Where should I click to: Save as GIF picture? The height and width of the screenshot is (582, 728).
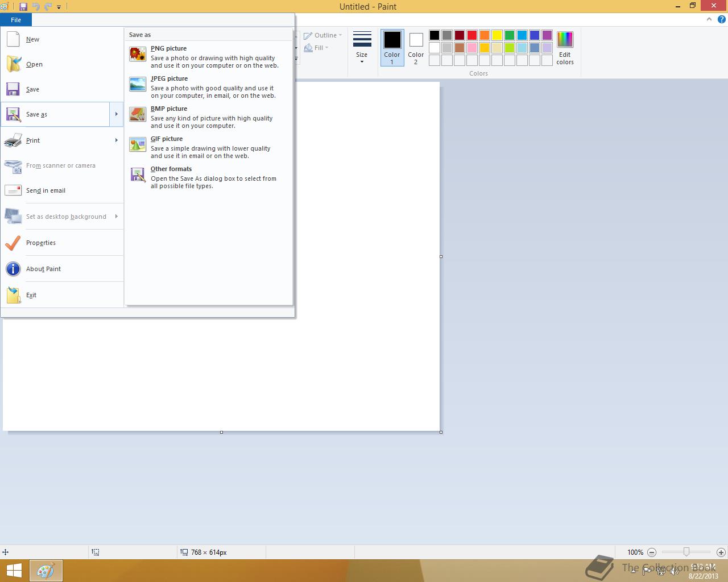[x=208, y=147]
